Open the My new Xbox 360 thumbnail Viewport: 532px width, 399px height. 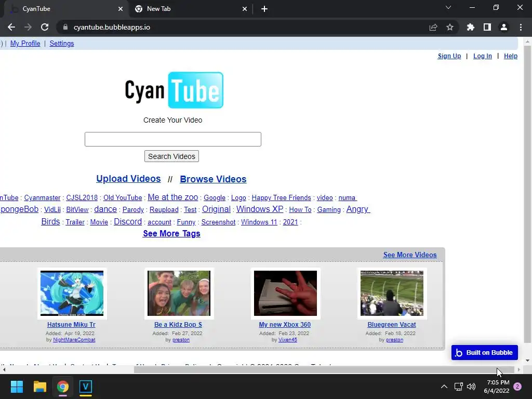(x=285, y=293)
